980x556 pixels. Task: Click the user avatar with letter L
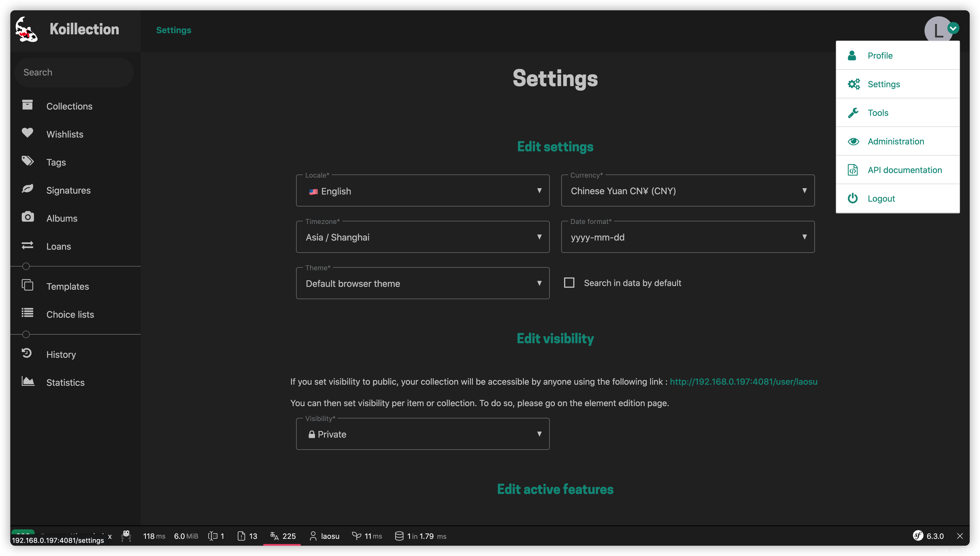pyautogui.click(x=938, y=31)
